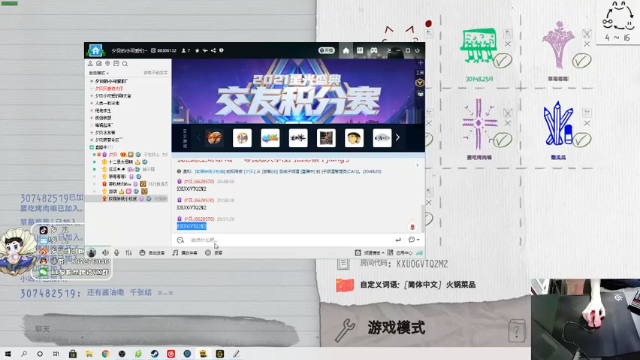
Task: Open the second app thumbnail in carousel
Action: tap(242, 138)
